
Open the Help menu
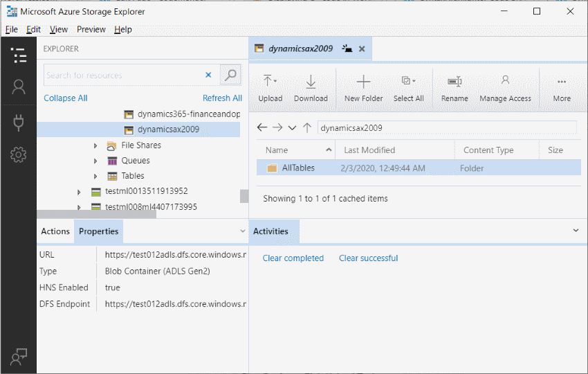coord(123,29)
